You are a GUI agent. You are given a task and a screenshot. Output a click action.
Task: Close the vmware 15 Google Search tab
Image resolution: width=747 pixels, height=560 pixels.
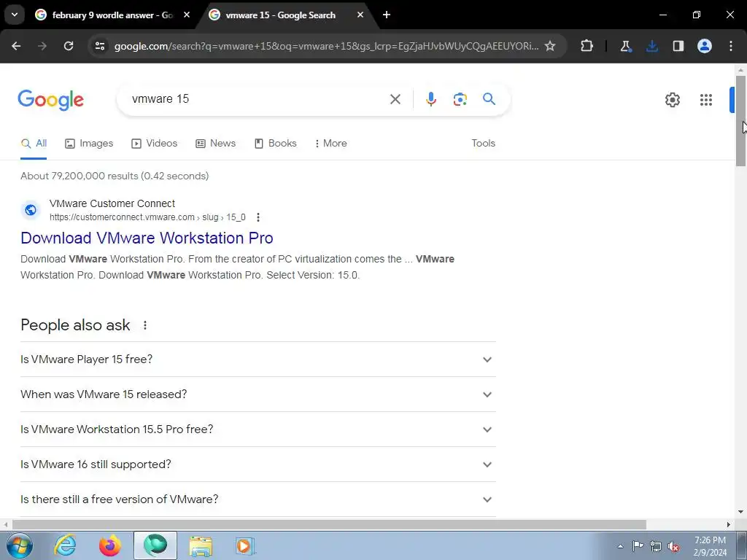[x=360, y=15]
